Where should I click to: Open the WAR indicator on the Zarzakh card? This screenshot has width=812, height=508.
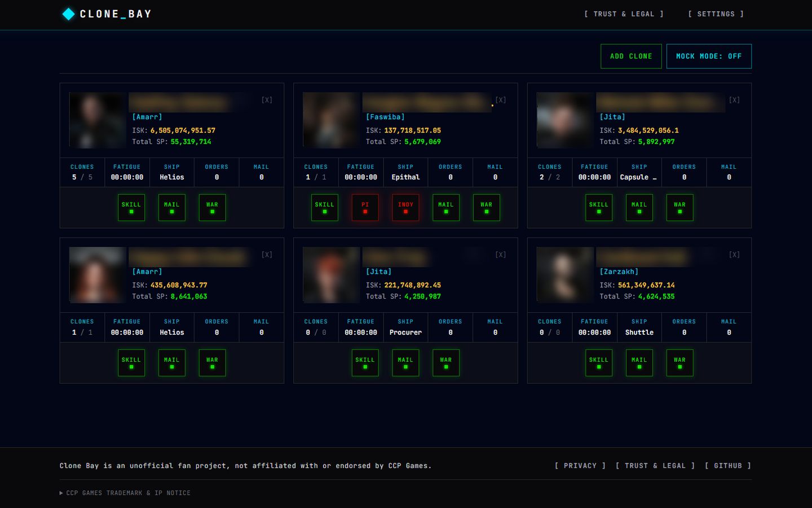click(x=680, y=362)
